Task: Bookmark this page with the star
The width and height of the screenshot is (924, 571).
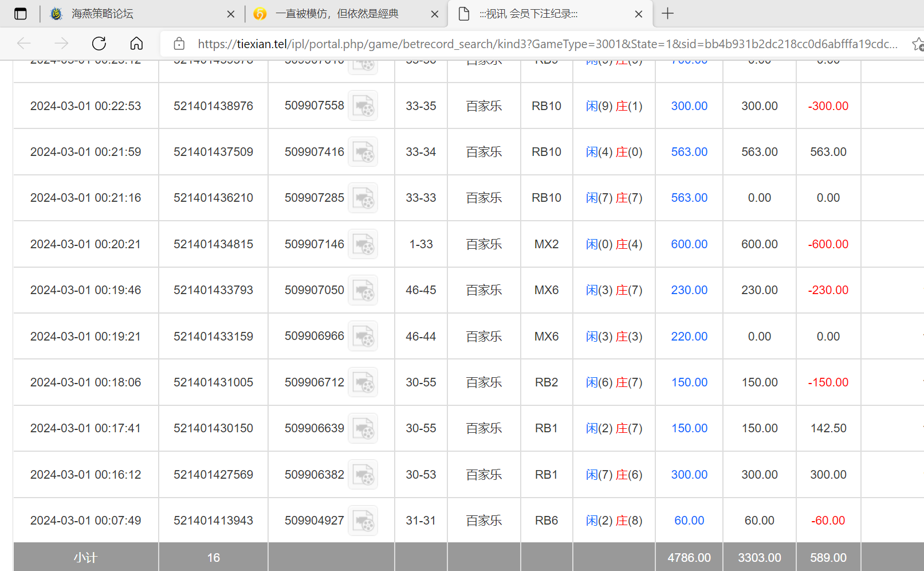Action: pyautogui.click(x=918, y=44)
